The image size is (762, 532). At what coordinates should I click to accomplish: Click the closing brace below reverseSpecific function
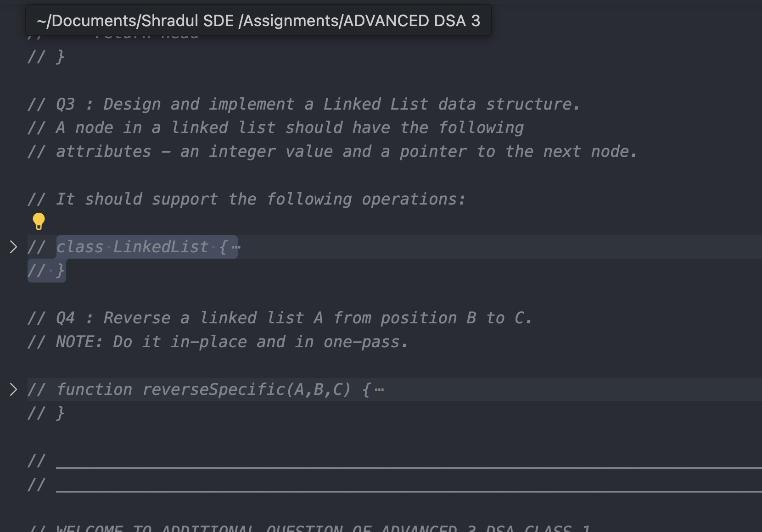(x=60, y=414)
